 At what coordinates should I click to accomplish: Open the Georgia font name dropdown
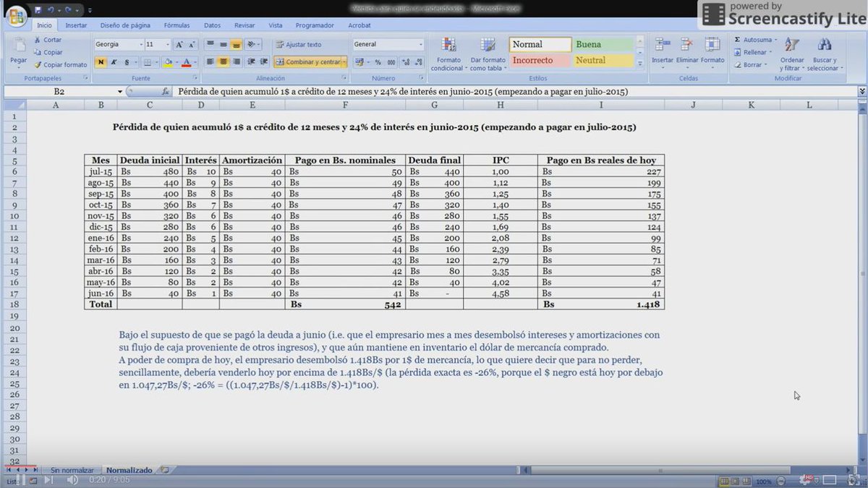click(x=140, y=45)
